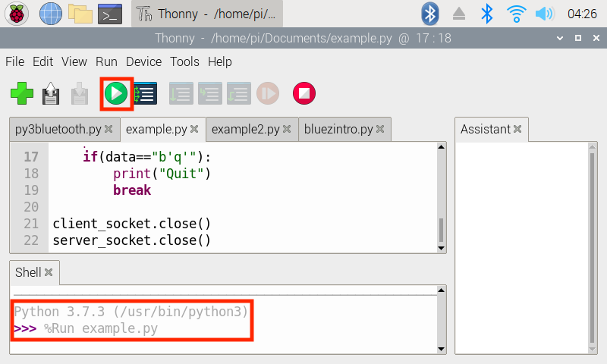
Task: Run current script with the green play button
Action: (x=116, y=93)
